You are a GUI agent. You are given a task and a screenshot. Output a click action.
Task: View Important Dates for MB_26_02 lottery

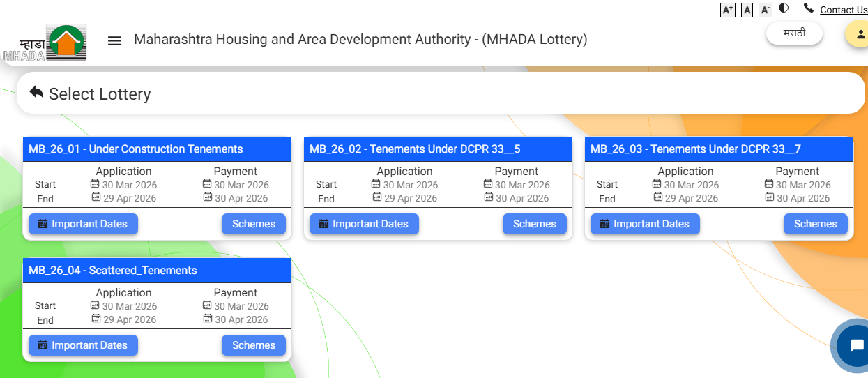click(364, 224)
